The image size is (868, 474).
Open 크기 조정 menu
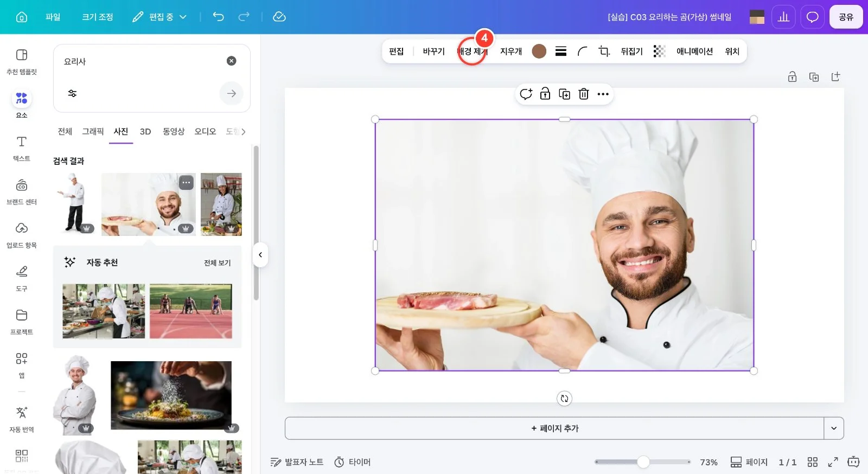98,17
